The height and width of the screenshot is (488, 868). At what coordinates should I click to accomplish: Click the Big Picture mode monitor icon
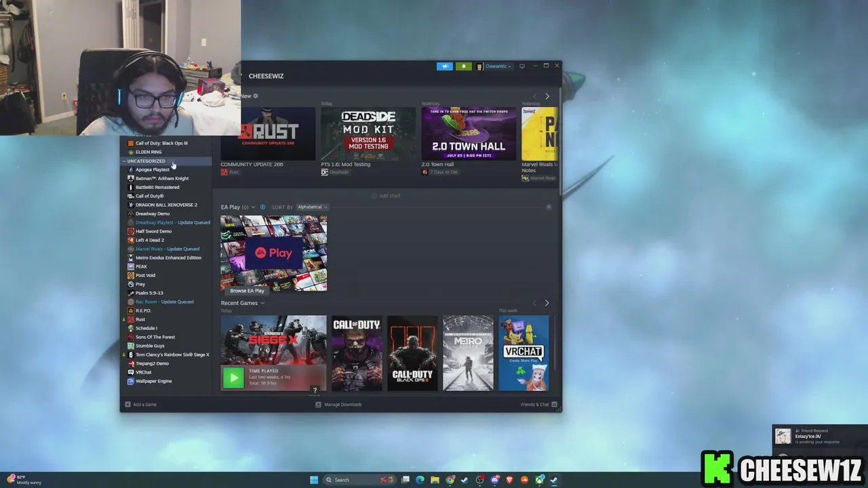point(522,66)
